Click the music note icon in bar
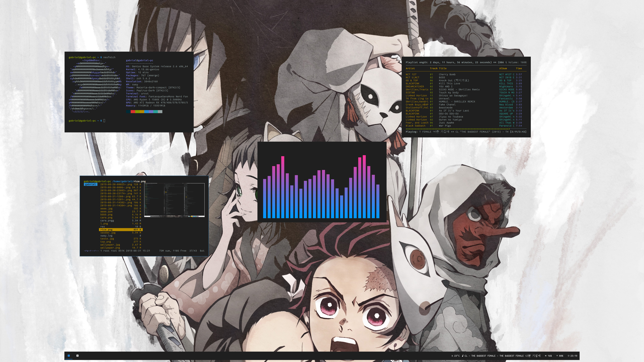The height and width of the screenshot is (362, 644). 463,356
